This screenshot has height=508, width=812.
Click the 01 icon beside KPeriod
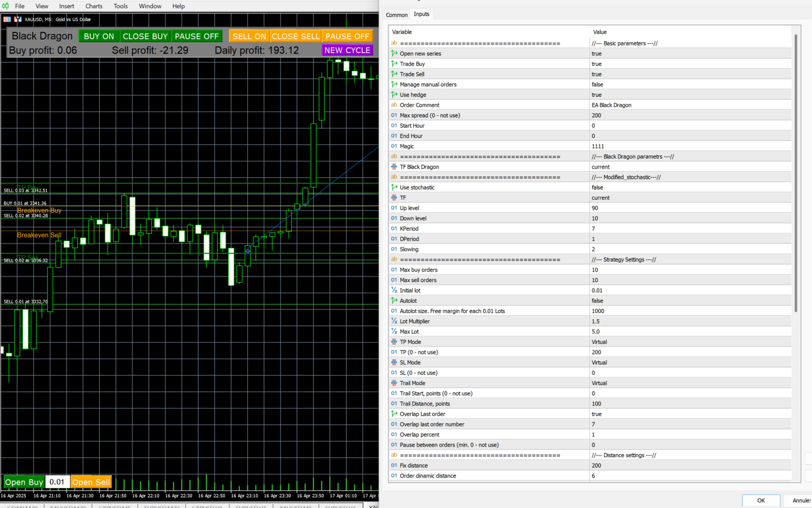click(x=394, y=228)
